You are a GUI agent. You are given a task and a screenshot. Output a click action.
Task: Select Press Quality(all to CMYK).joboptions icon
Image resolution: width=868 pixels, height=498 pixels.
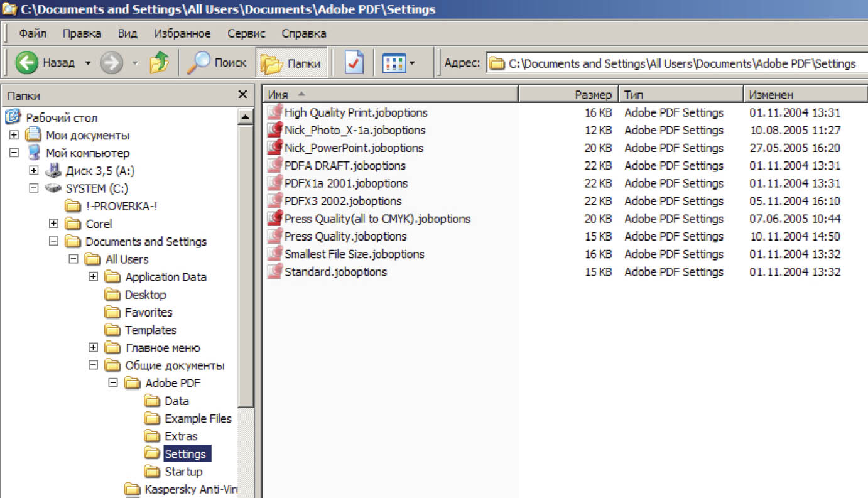click(274, 219)
